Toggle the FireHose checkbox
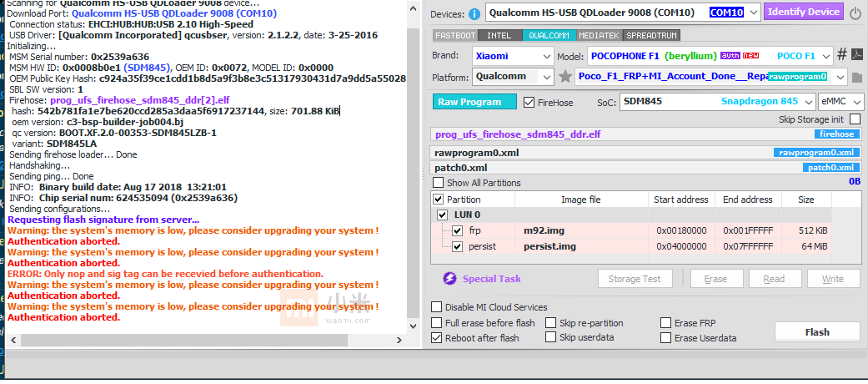 click(529, 103)
